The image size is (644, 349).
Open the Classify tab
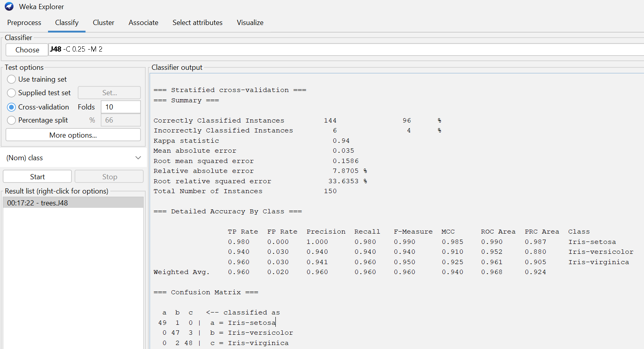(x=67, y=23)
